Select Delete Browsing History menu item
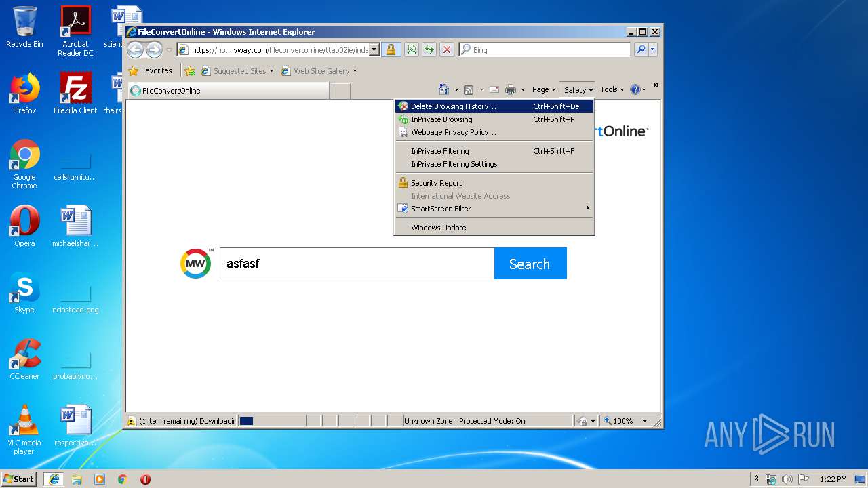Screen dimensions: 868x488 point(494,106)
